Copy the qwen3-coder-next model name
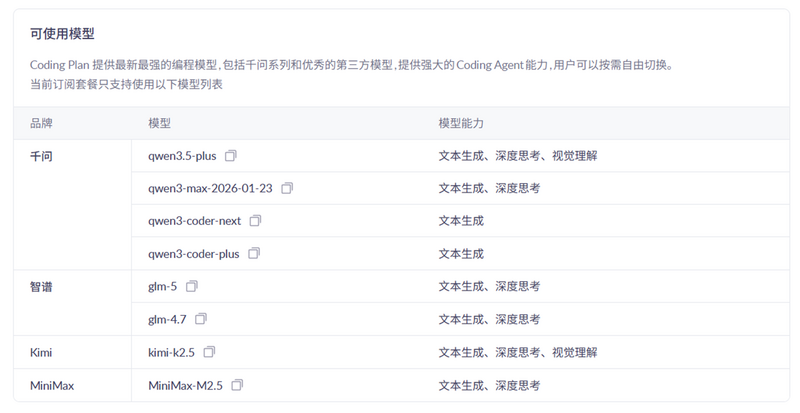Image resolution: width=800 pixels, height=413 pixels. (255, 220)
